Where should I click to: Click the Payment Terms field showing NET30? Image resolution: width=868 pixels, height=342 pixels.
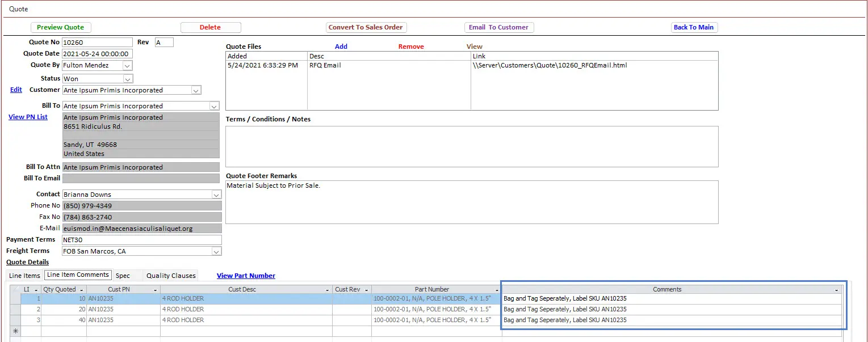(142, 240)
